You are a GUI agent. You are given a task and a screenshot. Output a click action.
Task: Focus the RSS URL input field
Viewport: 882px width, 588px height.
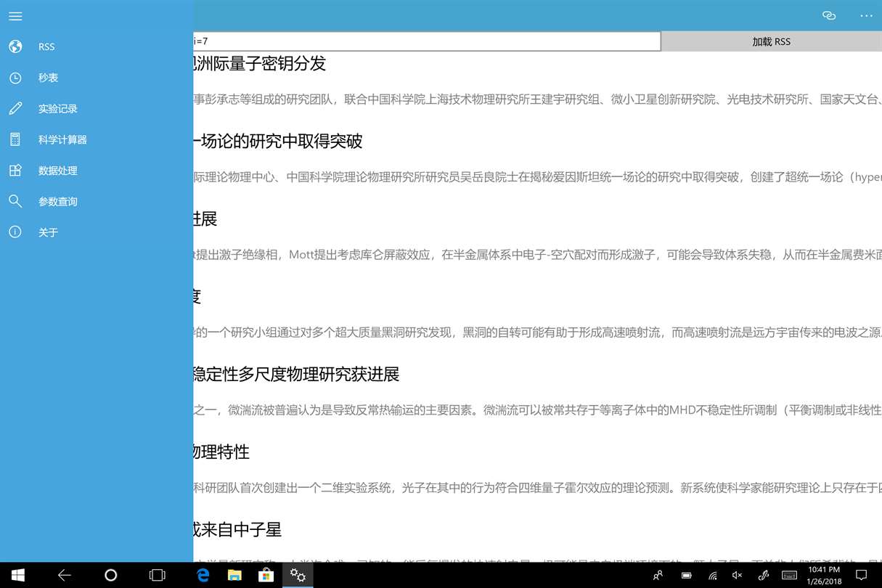(427, 41)
